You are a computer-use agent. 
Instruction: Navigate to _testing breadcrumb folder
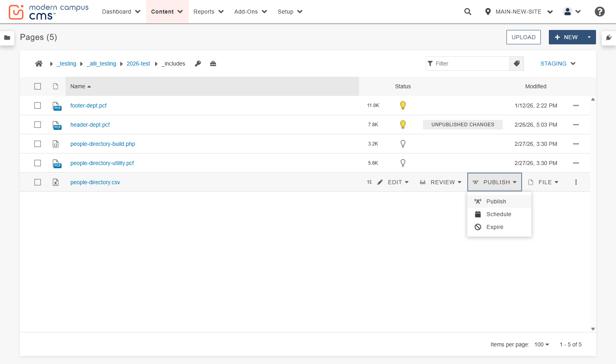point(66,64)
